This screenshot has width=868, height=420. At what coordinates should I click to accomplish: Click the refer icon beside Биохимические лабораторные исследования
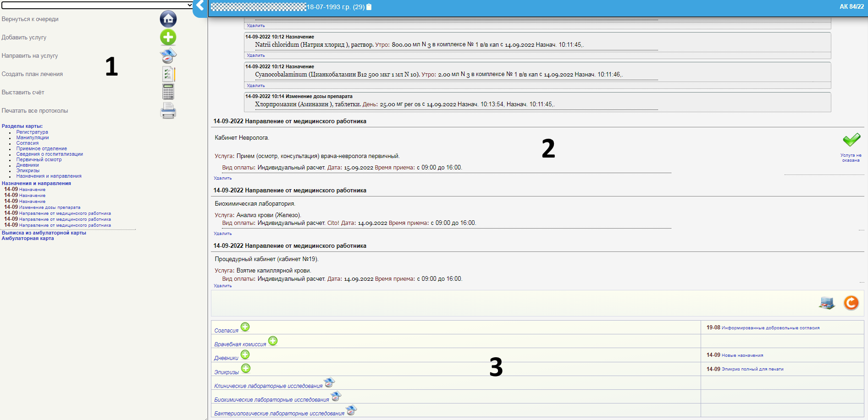point(336,396)
